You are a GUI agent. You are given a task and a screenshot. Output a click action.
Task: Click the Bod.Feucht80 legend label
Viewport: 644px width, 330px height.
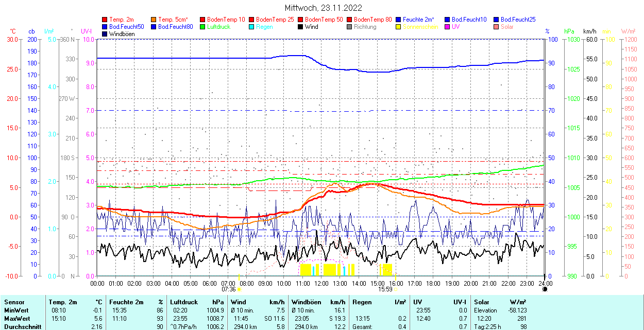(x=175, y=27)
